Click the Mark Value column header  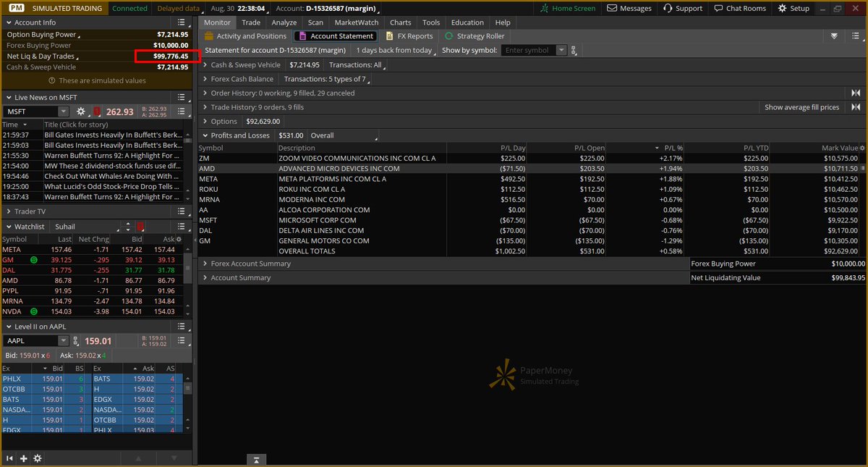tap(839, 148)
